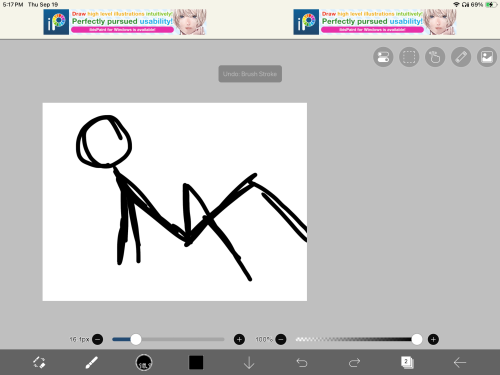Toggle the stabilizer switch icon
The width and height of the screenshot is (500, 375).
point(383,57)
